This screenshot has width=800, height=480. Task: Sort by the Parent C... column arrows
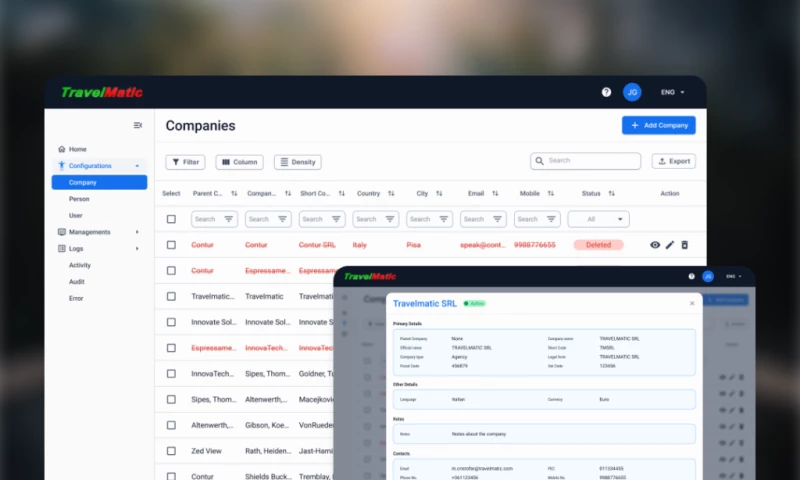234,193
